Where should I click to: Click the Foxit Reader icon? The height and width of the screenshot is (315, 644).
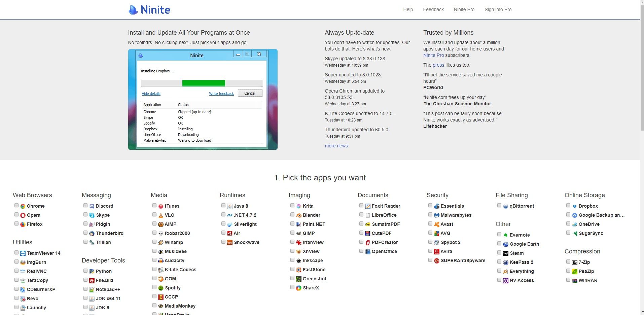pos(368,206)
